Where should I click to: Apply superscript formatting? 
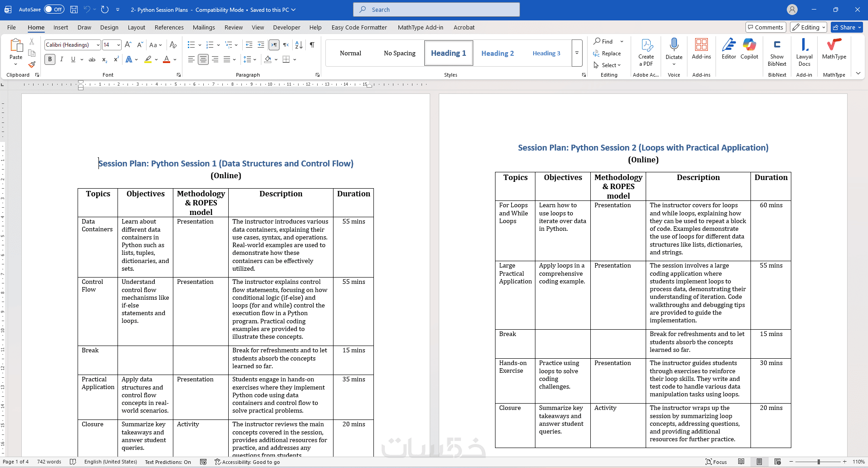[x=116, y=59]
